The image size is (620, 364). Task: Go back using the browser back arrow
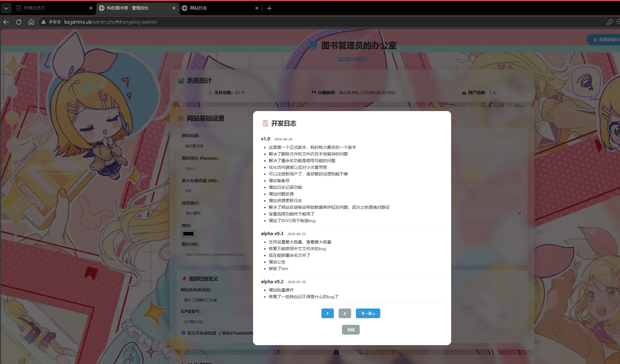(x=6, y=22)
